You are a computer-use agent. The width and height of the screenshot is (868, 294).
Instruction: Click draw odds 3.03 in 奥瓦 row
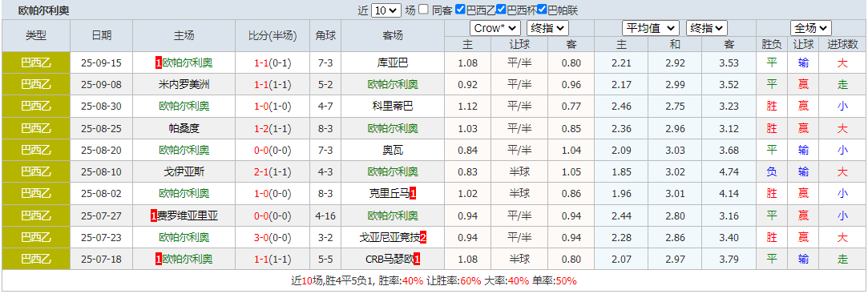click(675, 150)
